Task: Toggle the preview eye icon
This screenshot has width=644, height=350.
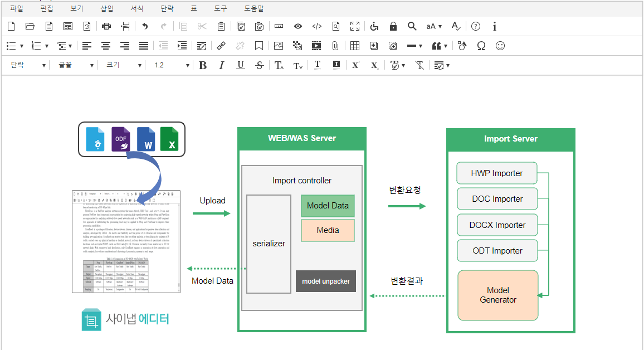Action: point(298,26)
